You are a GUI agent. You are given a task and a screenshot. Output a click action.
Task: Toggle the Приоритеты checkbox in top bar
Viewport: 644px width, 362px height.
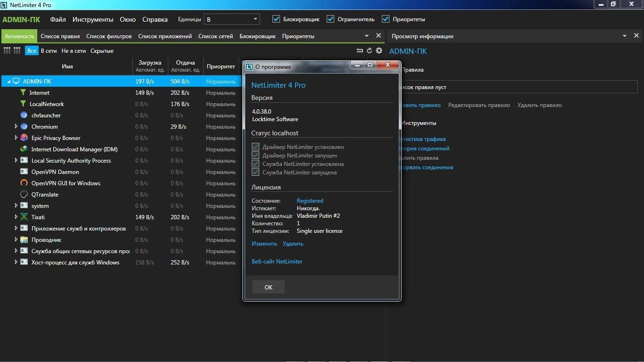pyautogui.click(x=386, y=19)
